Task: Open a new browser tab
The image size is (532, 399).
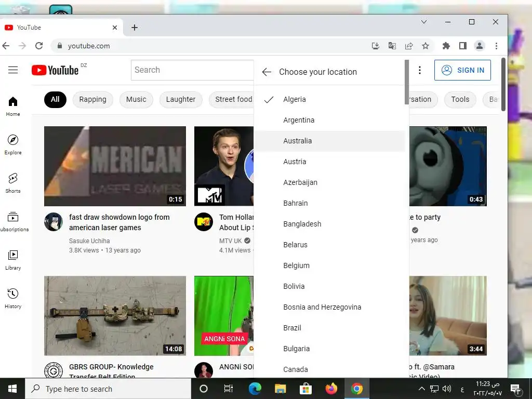Action: click(135, 28)
